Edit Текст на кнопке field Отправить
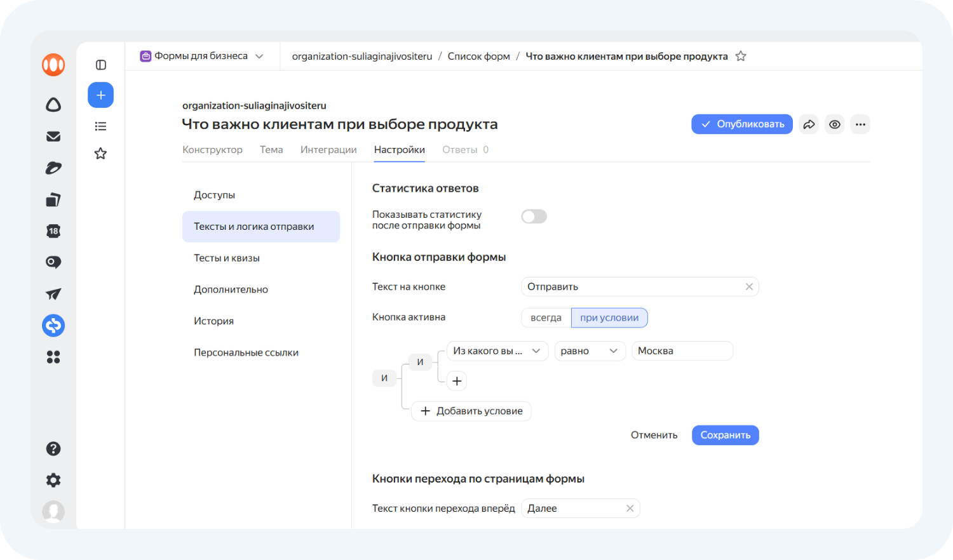 (640, 287)
